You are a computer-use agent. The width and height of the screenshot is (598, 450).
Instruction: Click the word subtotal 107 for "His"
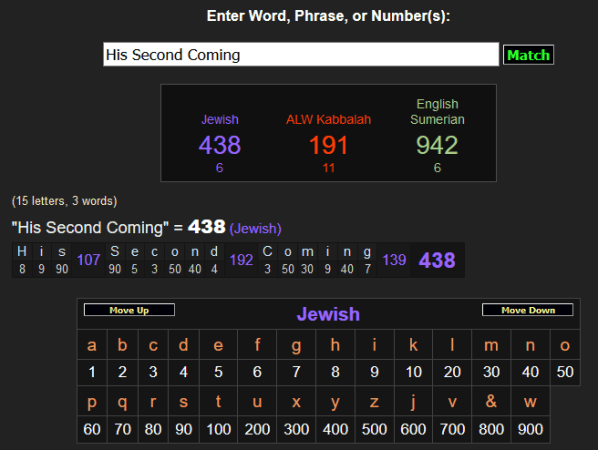[88, 260]
